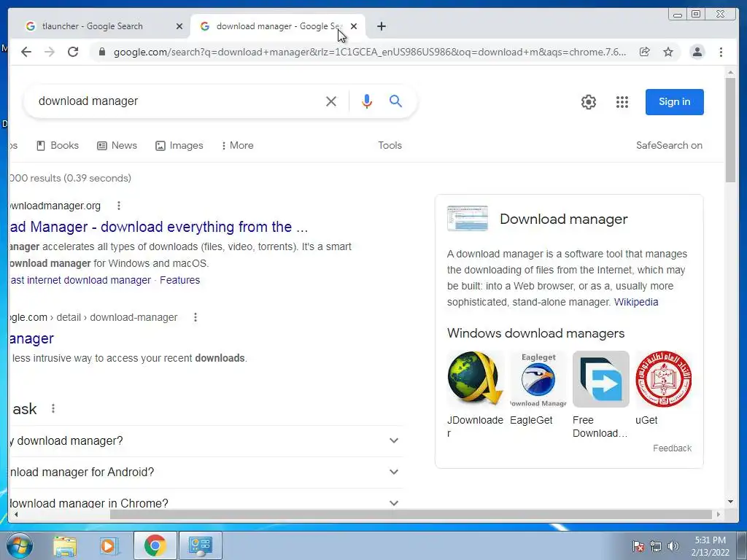The height and width of the screenshot is (560, 747).
Task: Open fast internet download manager sitelink
Action: [x=80, y=280]
